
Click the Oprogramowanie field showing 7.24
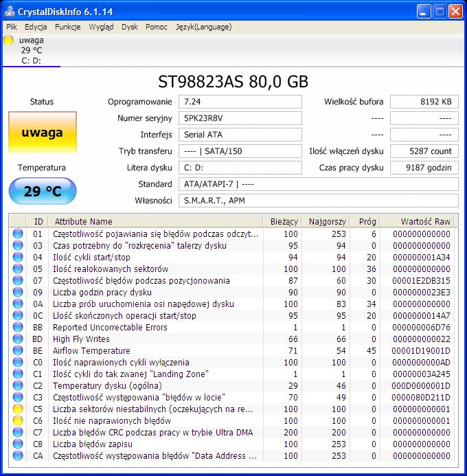click(x=240, y=102)
